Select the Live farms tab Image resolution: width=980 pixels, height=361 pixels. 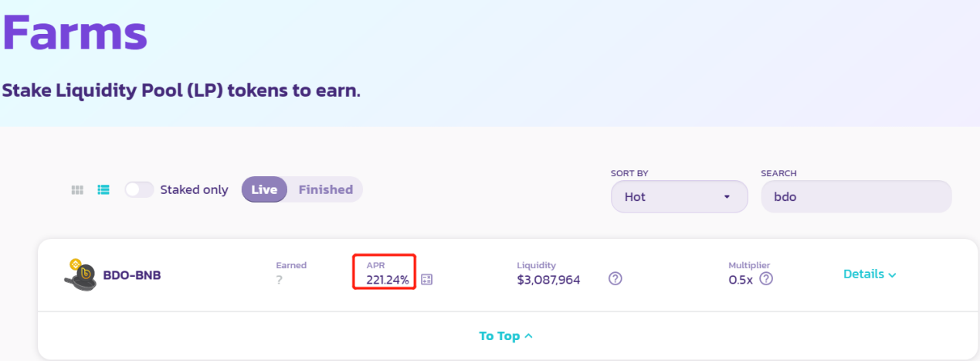pos(265,189)
